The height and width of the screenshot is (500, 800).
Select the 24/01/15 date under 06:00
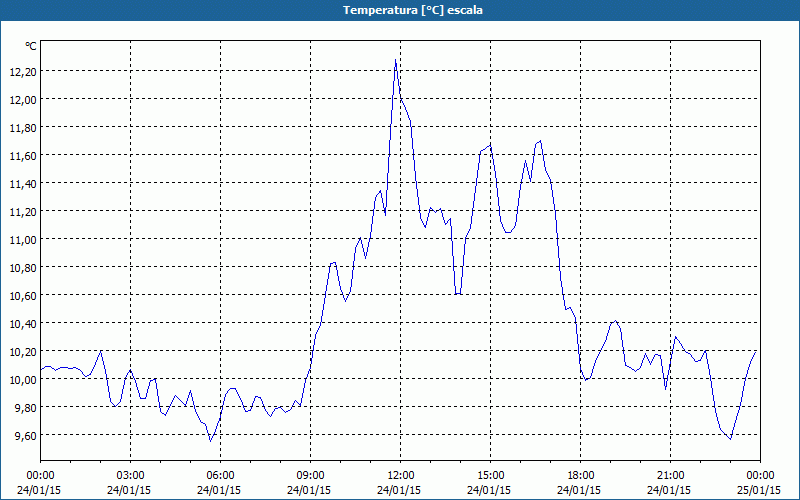pyautogui.click(x=220, y=490)
